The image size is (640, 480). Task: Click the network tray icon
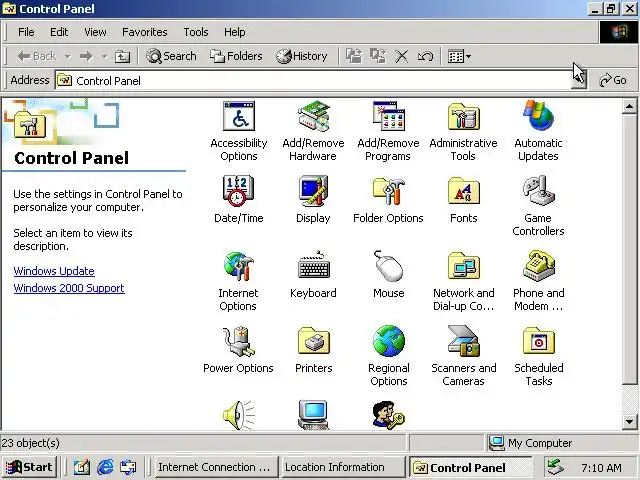tap(556, 467)
